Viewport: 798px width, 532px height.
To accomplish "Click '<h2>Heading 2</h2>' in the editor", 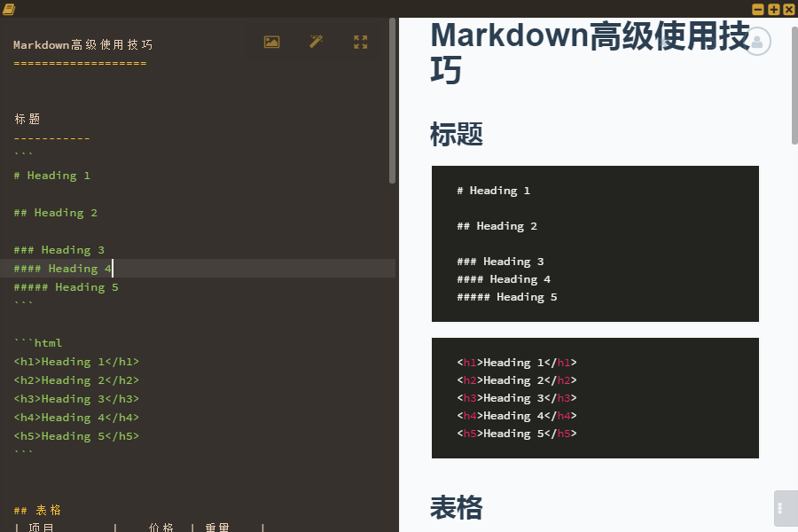I will click(x=76, y=380).
